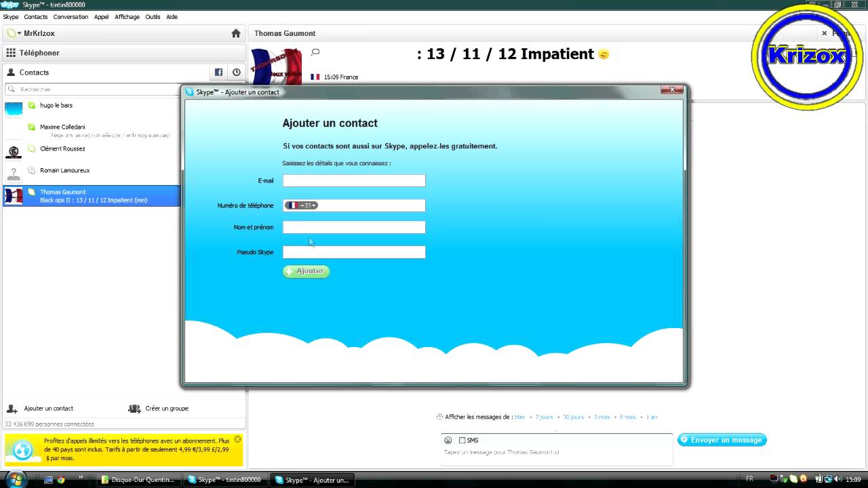
Task: Click the Skype logo in title bar
Action: click(x=9, y=5)
